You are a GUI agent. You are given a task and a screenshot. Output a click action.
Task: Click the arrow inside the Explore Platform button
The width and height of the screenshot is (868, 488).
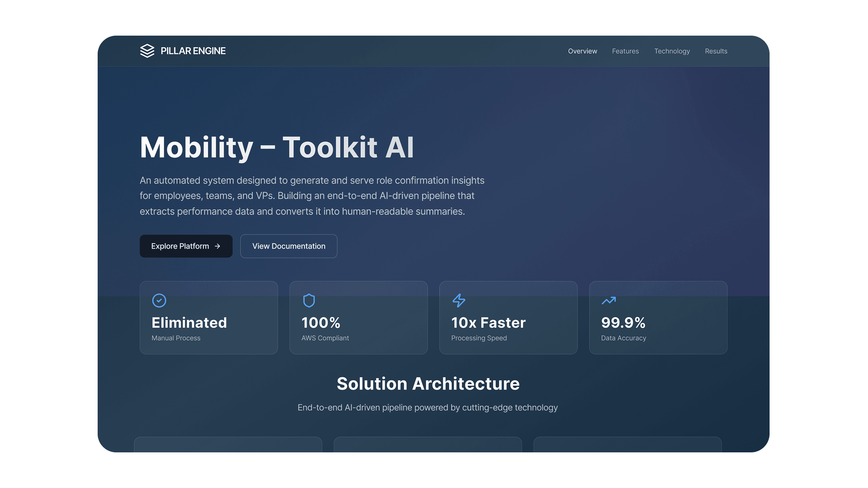(217, 246)
